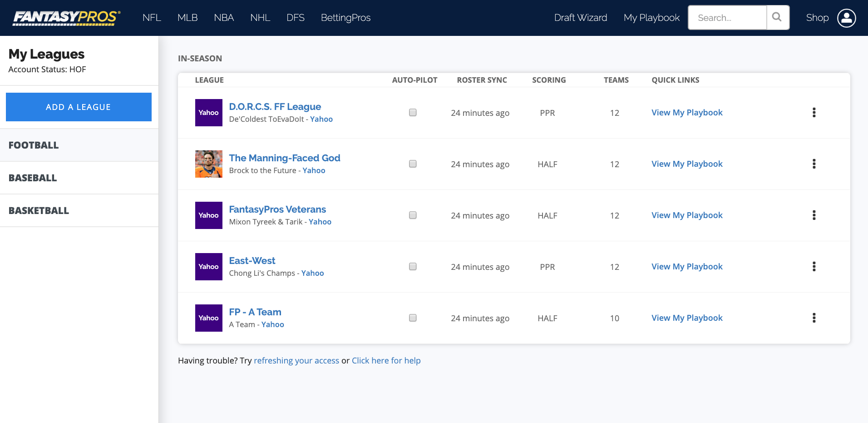
Task: Go to BettingPros in top navigation
Action: click(x=346, y=18)
